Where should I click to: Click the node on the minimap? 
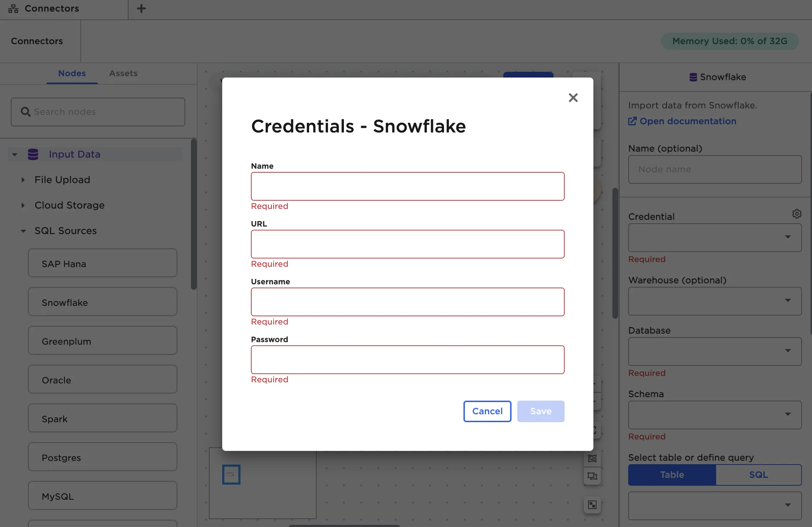coord(231,475)
